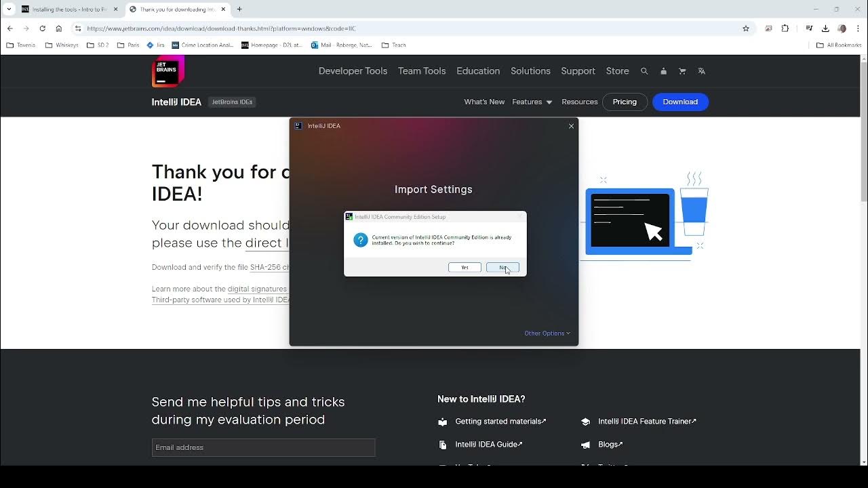Open the Extensions puzzle icon
The image size is (868, 488).
[785, 28]
